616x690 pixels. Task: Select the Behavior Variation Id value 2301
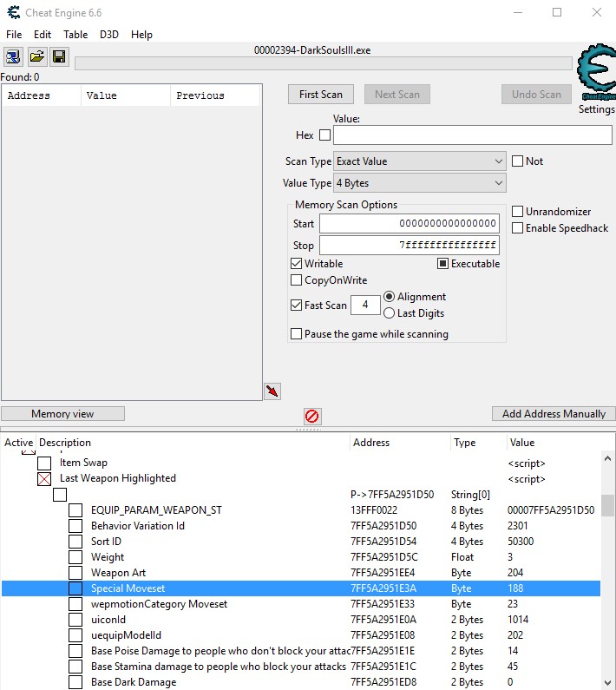pyautogui.click(x=517, y=526)
